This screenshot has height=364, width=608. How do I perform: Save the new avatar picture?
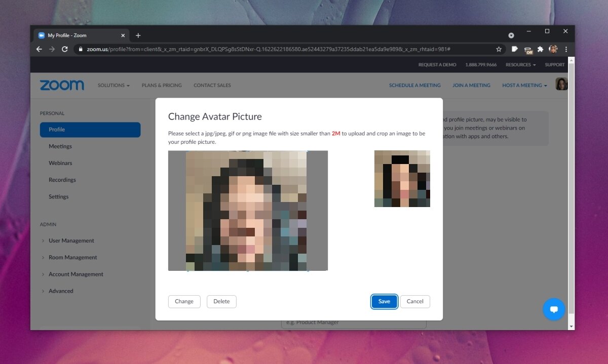pos(384,301)
